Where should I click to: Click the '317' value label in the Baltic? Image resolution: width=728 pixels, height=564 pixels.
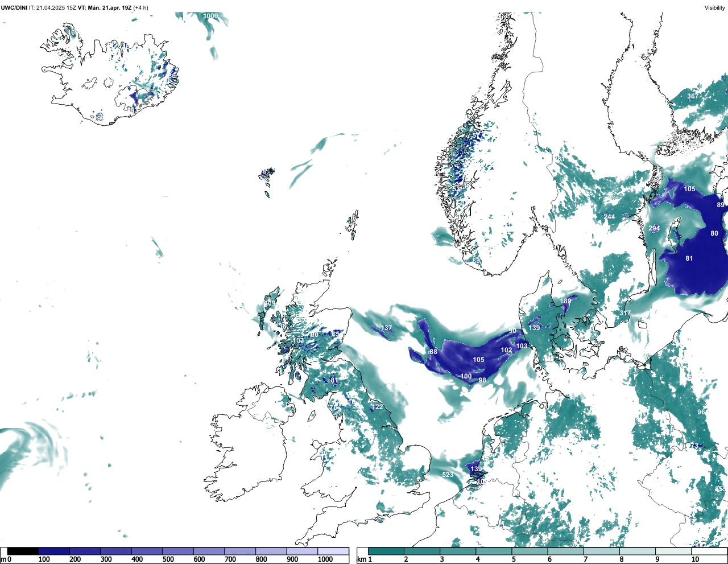coord(624,314)
